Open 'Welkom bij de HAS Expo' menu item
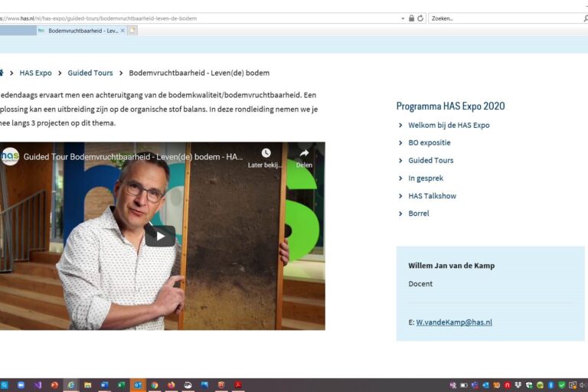588x392 pixels. 449,125
